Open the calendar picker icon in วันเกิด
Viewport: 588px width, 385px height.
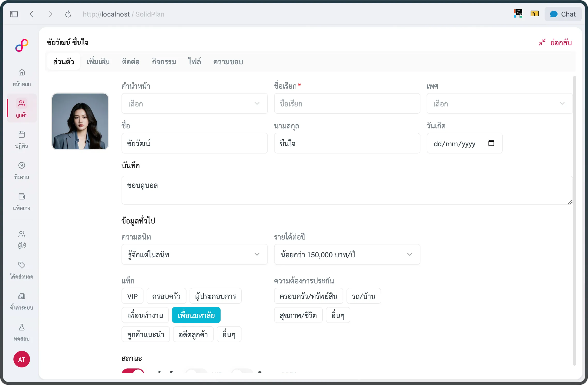tap(491, 143)
